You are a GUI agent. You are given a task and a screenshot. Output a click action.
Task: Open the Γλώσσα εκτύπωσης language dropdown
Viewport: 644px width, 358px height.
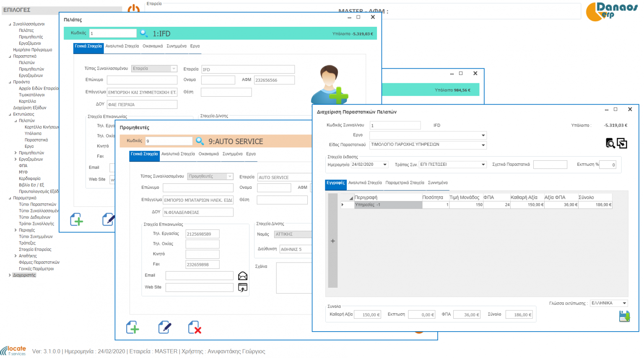(x=624, y=303)
